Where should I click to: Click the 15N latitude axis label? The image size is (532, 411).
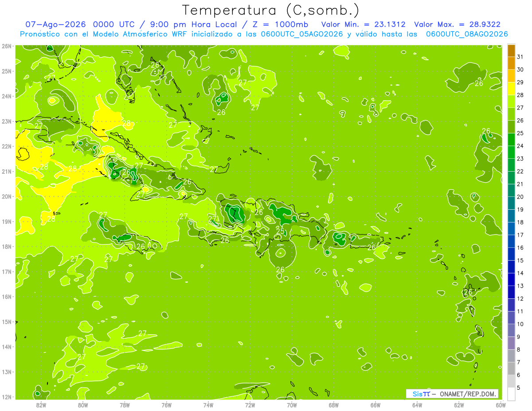click(x=6, y=321)
